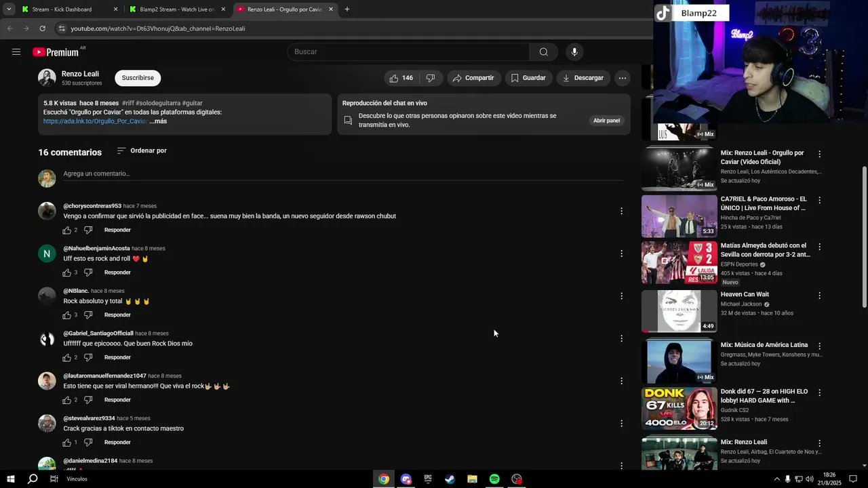Switch to Blamp2 Stream tab
This screenshot has width=868, height=488.
(177, 9)
